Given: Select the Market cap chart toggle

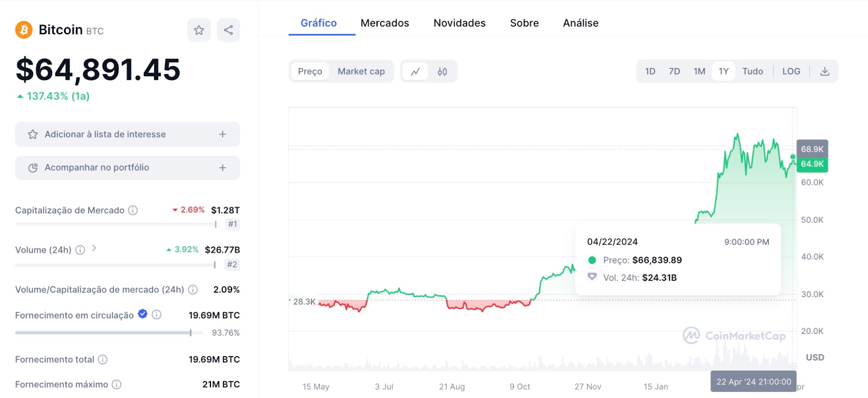Looking at the screenshot, I should click(361, 71).
